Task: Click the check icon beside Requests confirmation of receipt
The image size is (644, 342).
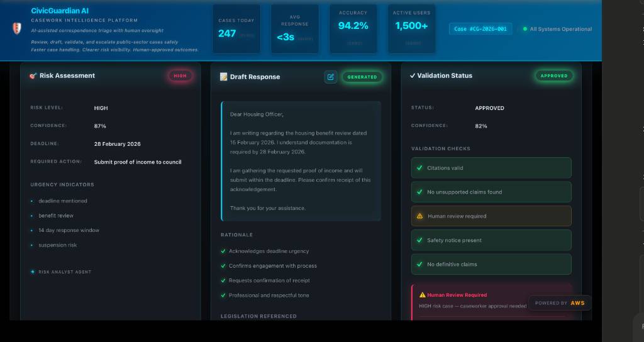Action: (x=223, y=280)
